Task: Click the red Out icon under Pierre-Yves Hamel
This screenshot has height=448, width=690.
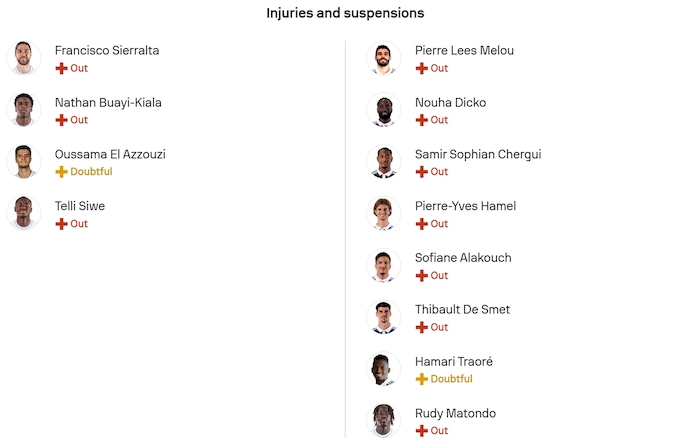Action: [x=421, y=224]
